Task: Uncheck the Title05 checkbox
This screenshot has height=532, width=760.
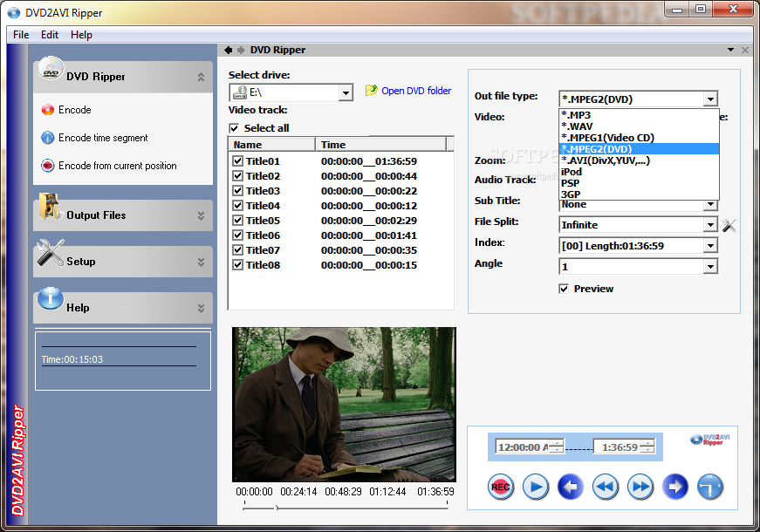Action: (237, 220)
